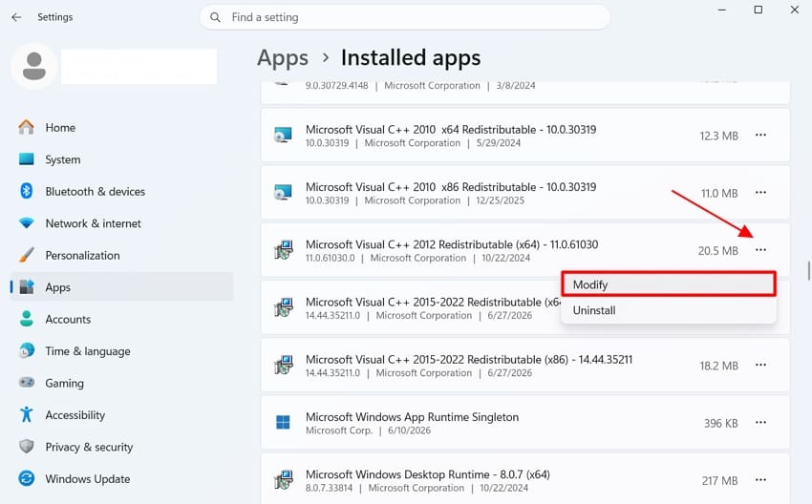
Task: Open Network & internet settings
Action: pyautogui.click(x=94, y=223)
